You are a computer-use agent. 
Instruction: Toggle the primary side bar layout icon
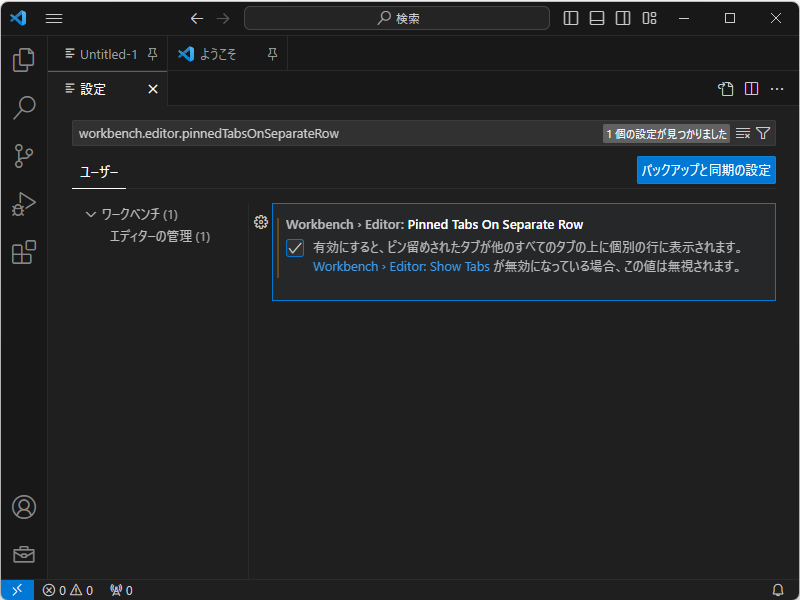[570, 18]
